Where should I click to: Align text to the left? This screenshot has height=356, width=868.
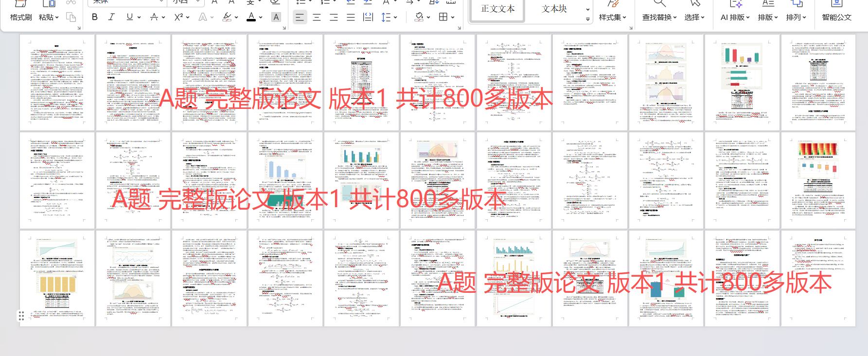(x=300, y=18)
